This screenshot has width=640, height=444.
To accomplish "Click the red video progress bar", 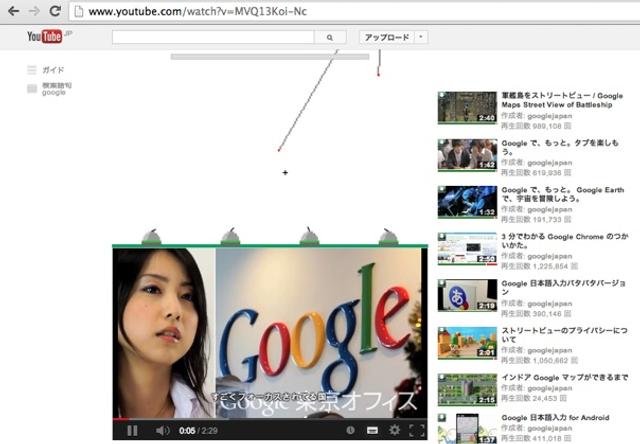I will [x=120, y=419].
